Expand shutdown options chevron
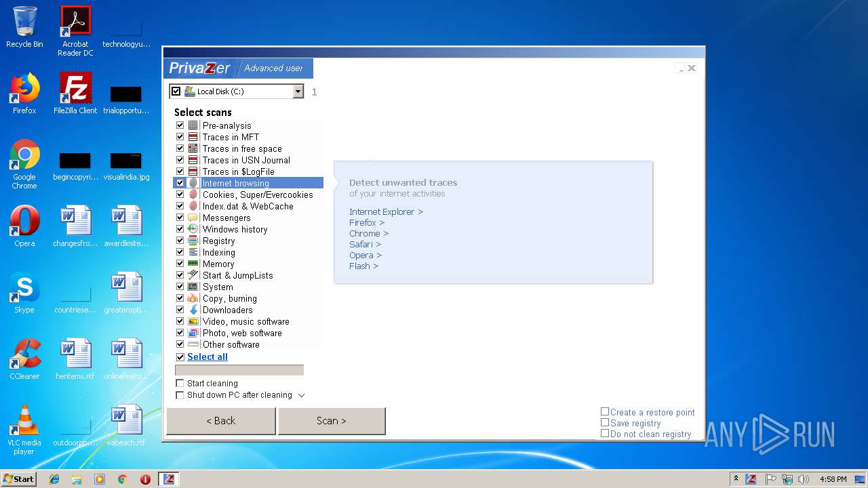 [x=302, y=395]
